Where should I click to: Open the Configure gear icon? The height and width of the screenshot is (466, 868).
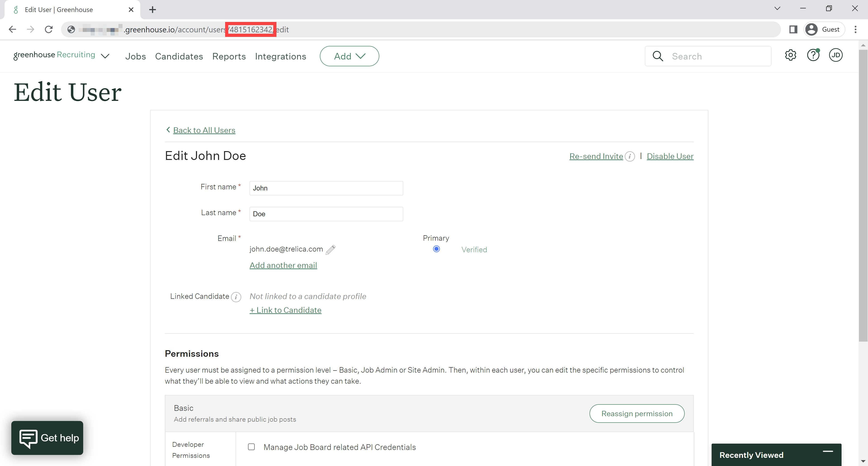(790, 55)
